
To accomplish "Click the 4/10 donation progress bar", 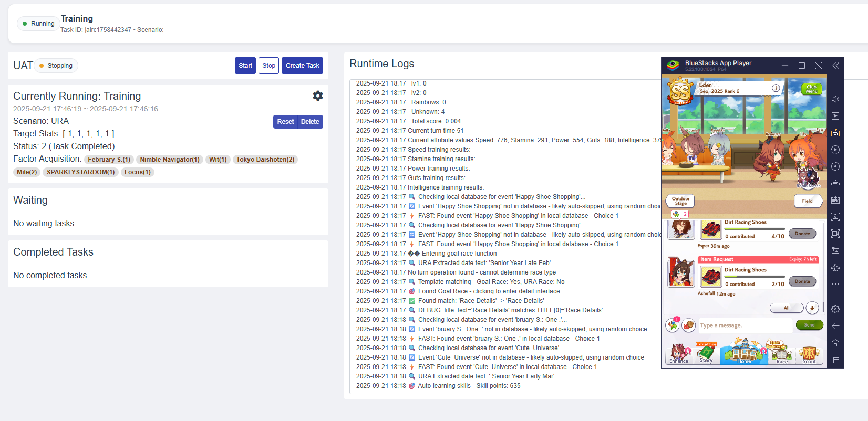I will click(755, 229).
